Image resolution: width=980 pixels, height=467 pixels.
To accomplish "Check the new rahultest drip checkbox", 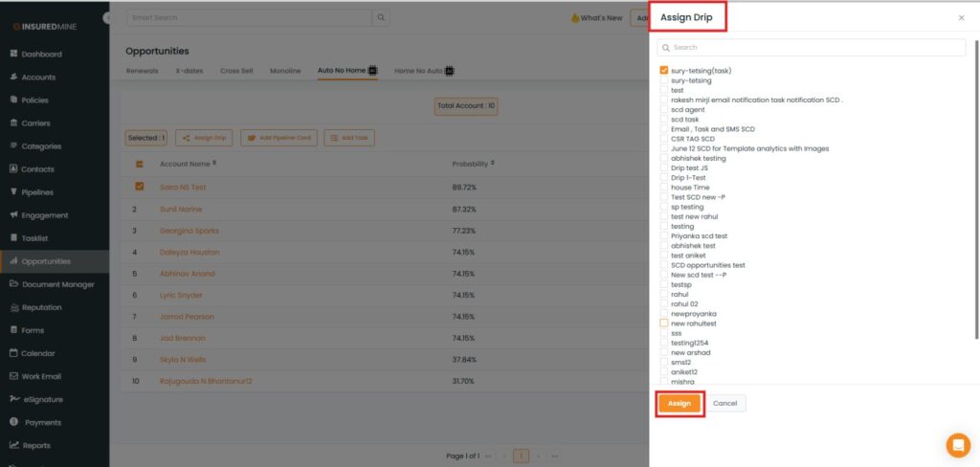I will point(664,323).
